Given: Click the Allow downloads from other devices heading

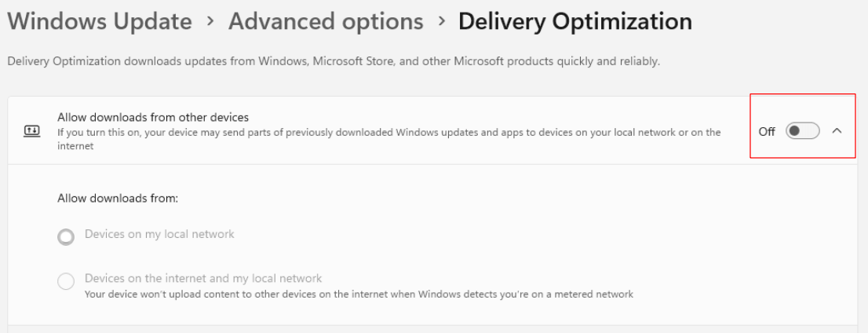Looking at the screenshot, I should point(153,117).
